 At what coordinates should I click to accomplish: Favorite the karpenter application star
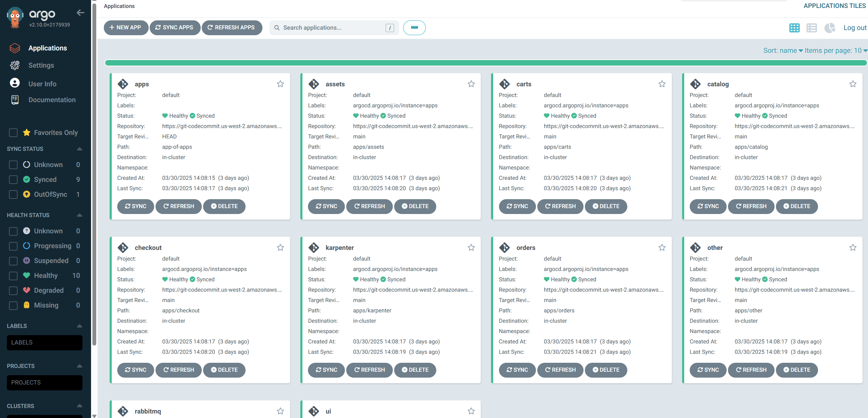pos(471,247)
